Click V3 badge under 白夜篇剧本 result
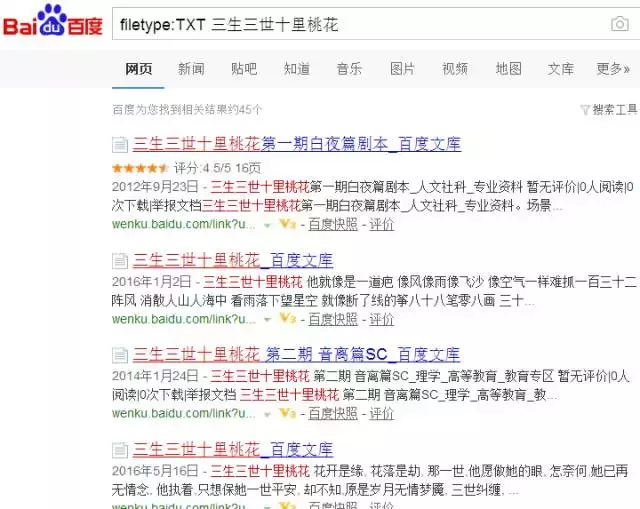 point(287,224)
